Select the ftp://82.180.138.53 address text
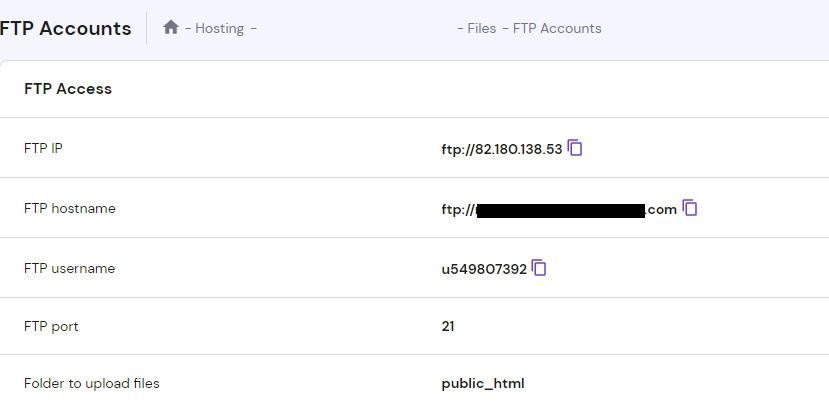Viewport: 829px width, 407px height. (502, 150)
